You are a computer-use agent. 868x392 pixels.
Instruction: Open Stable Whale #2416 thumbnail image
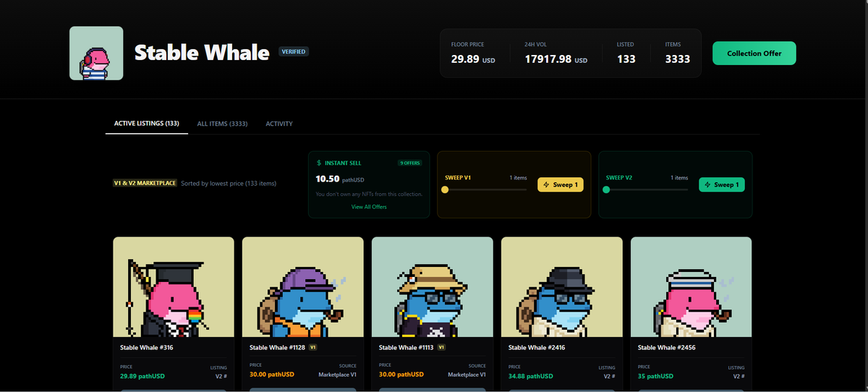(562, 287)
